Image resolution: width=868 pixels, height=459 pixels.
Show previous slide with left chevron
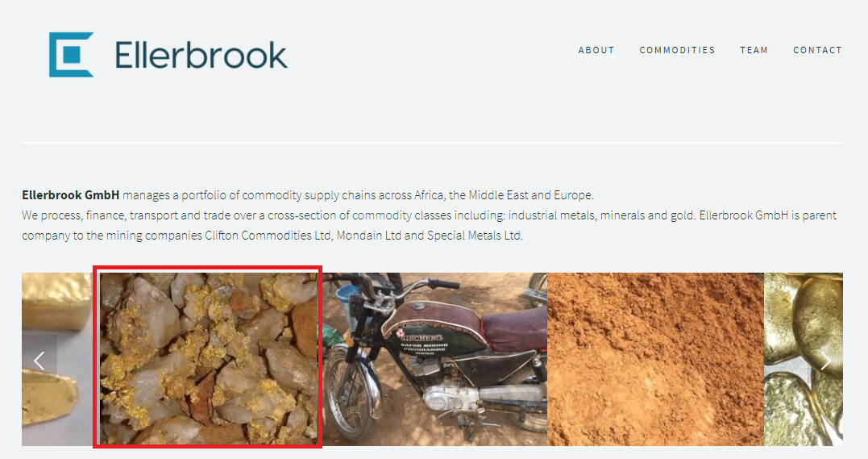coord(39,361)
